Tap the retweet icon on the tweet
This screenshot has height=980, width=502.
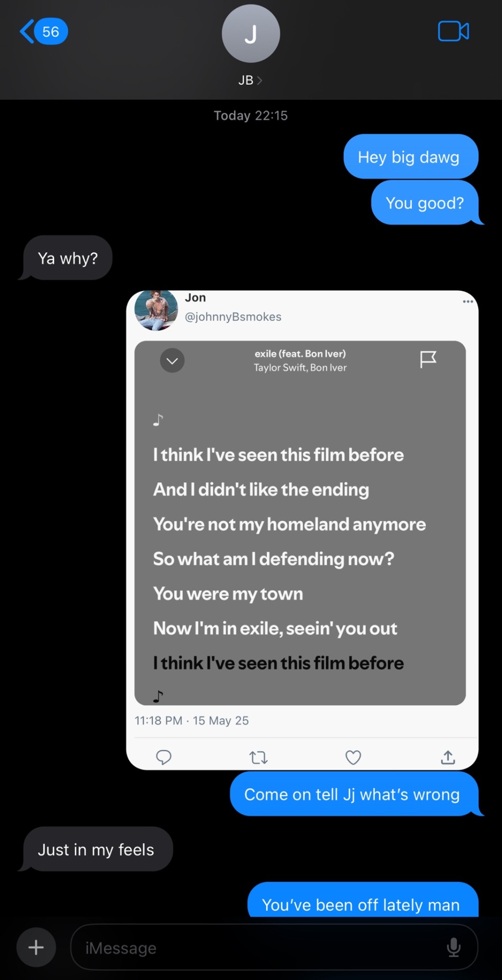coord(258,757)
